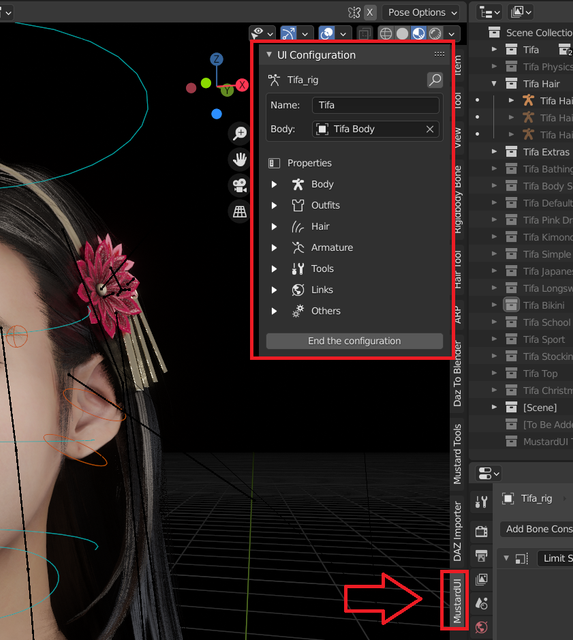This screenshot has height=640, width=573.
Task: Toggle viewport overlays
Action: point(327,33)
